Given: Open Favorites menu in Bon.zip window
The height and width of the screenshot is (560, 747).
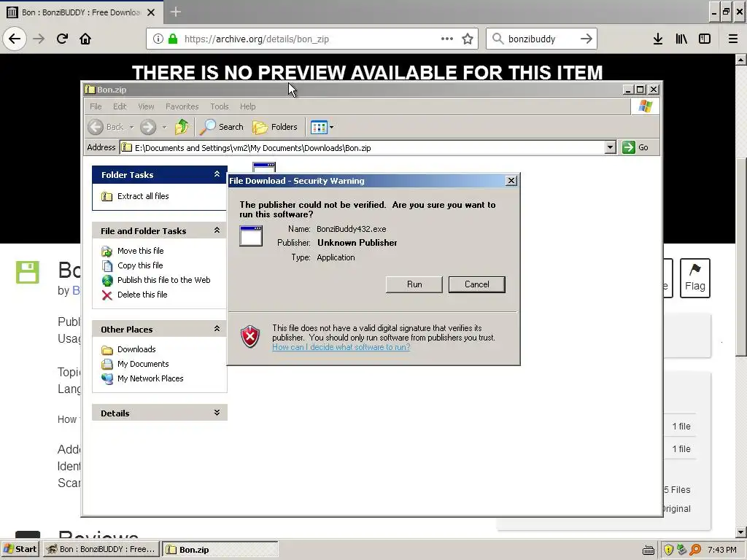Looking at the screenshot, I should pyautogui.click(x=182, y=106).
